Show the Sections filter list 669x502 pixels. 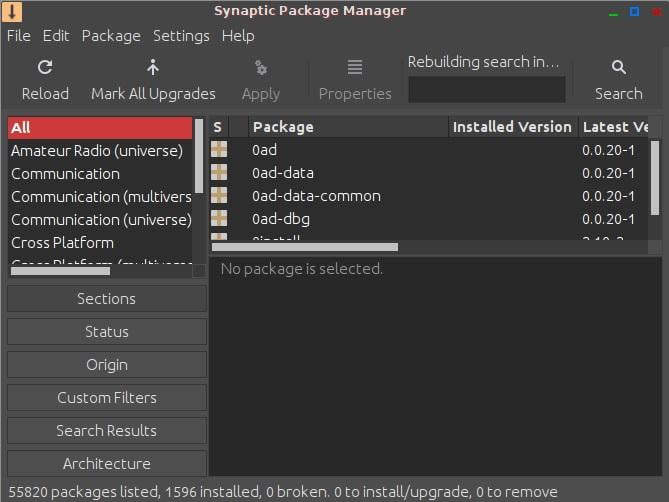coord(107,299)
